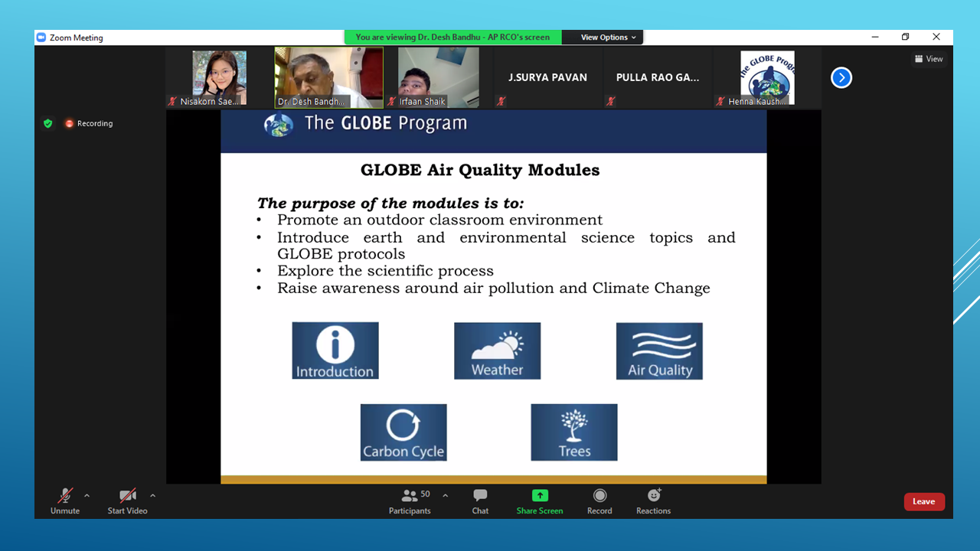980x551 pixels.
Task: Click the green Share Screen icon
Action: coord(540,496)
